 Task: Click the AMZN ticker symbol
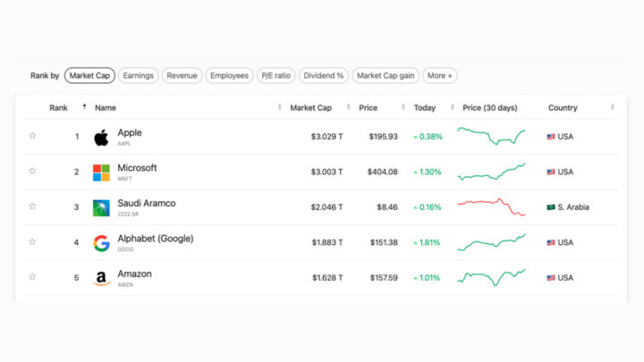(x=125, y=285)
